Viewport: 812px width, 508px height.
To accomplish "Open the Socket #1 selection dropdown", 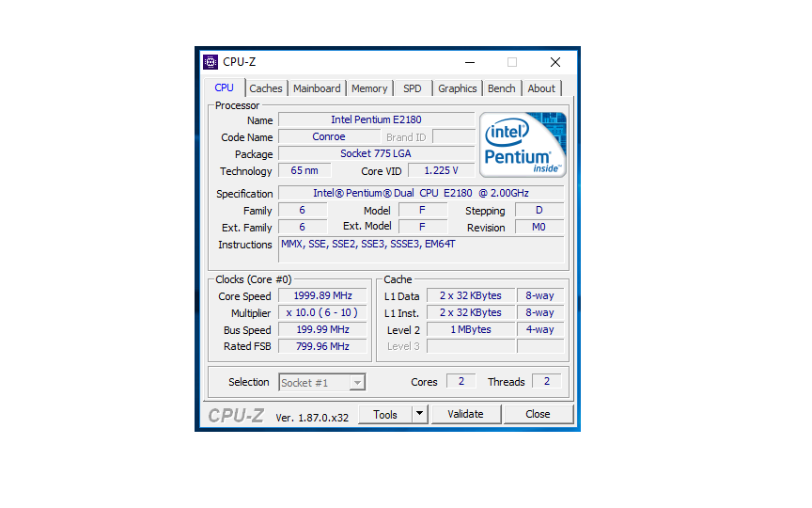I will pos(321,383).
